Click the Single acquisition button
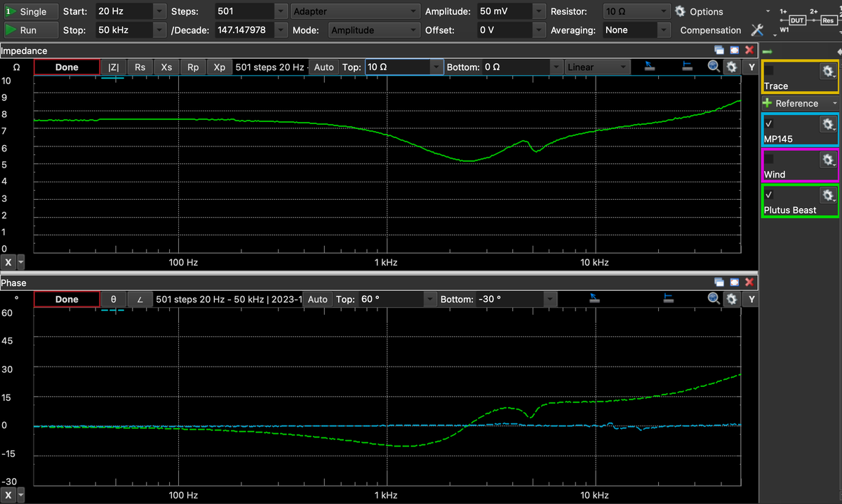Viewport: 842px width, 504px height. pyautogui.click(x=30, y=12)
